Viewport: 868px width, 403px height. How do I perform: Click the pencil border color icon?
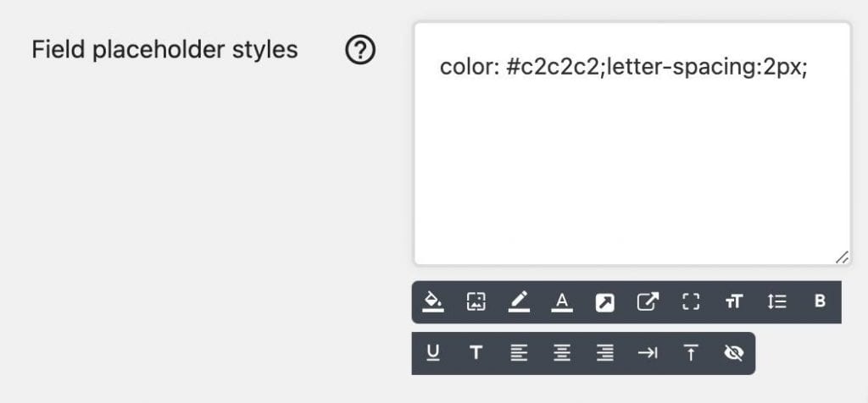pyautogui.click(x=520, y=302)
